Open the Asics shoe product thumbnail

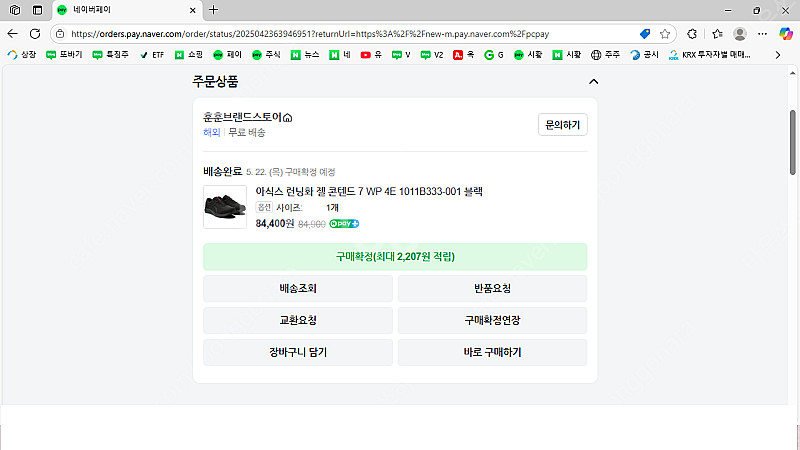pos(225,207)
